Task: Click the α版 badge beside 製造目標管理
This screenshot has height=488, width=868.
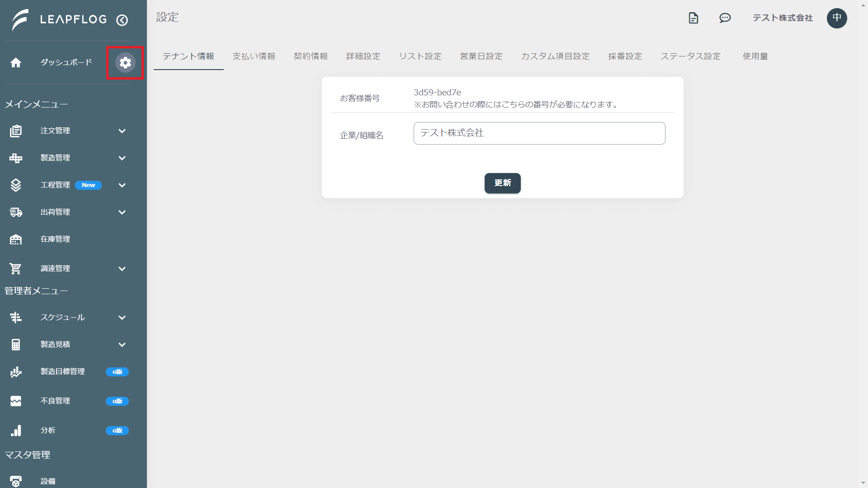Action: tap(117, 372)
